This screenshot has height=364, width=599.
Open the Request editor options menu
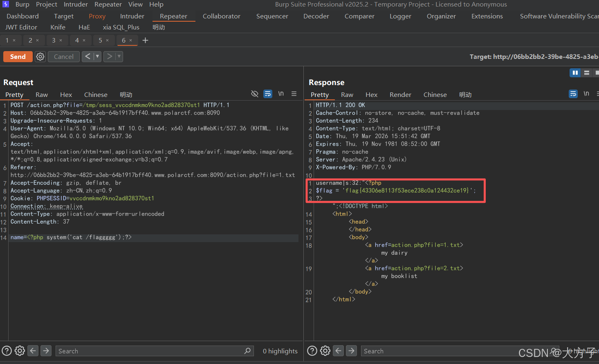[x=294, y=94]
